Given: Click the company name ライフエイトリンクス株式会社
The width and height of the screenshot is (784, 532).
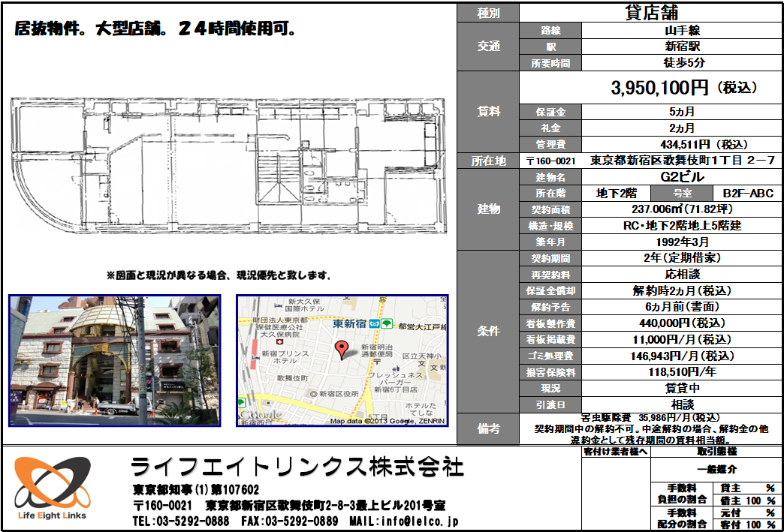Looking at the screenshot, I should click(x=297, y=467).
